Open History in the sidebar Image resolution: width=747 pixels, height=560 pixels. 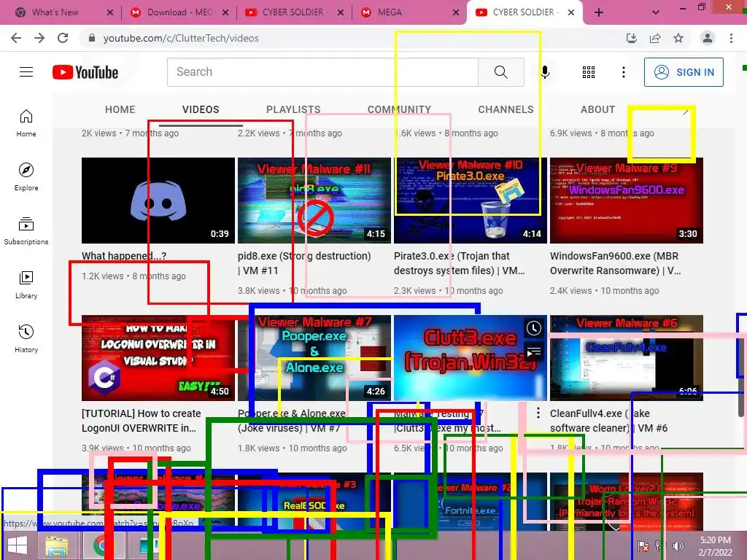26,338
